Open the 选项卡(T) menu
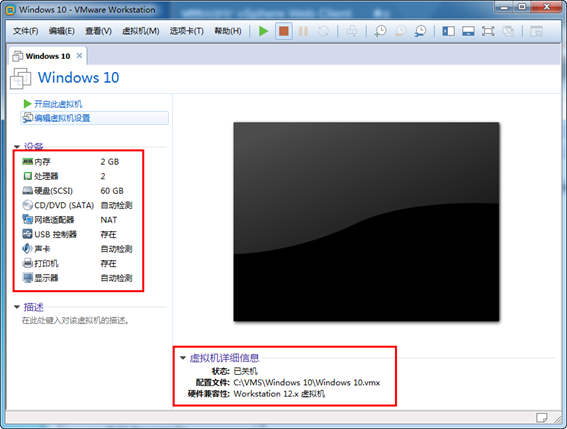 187,31
